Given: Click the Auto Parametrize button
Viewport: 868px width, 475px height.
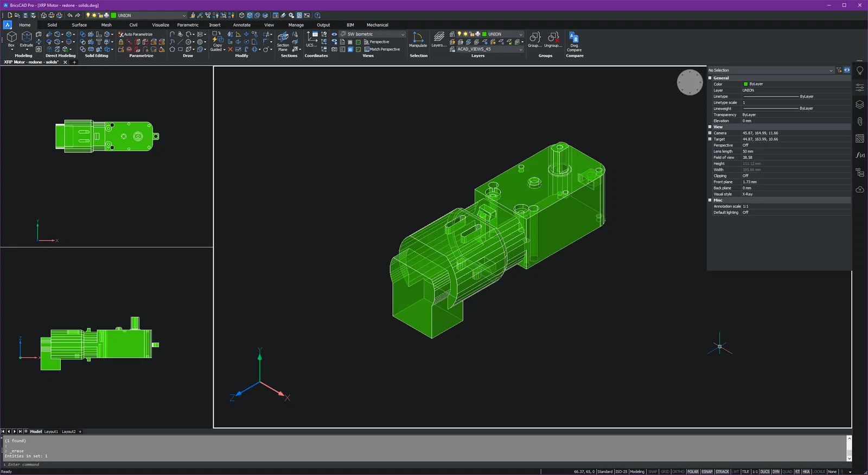Looking at the screenshot, I should point(136,34).
